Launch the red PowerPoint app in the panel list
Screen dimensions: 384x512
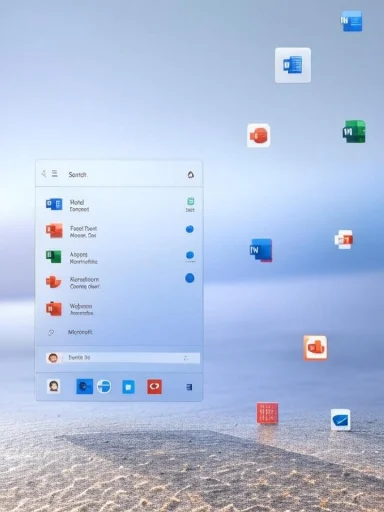(x=54, y=230)
